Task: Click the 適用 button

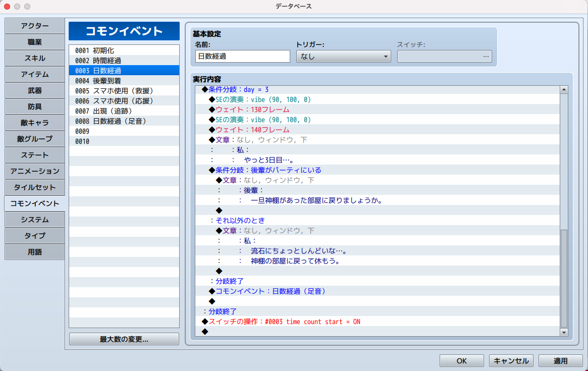Action: click(x=560, y=361)
